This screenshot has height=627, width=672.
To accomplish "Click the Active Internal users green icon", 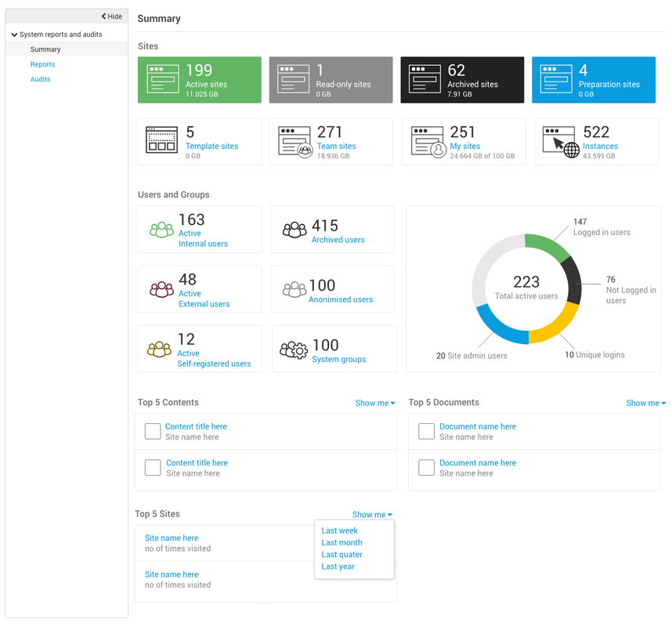I will (161, 230).
